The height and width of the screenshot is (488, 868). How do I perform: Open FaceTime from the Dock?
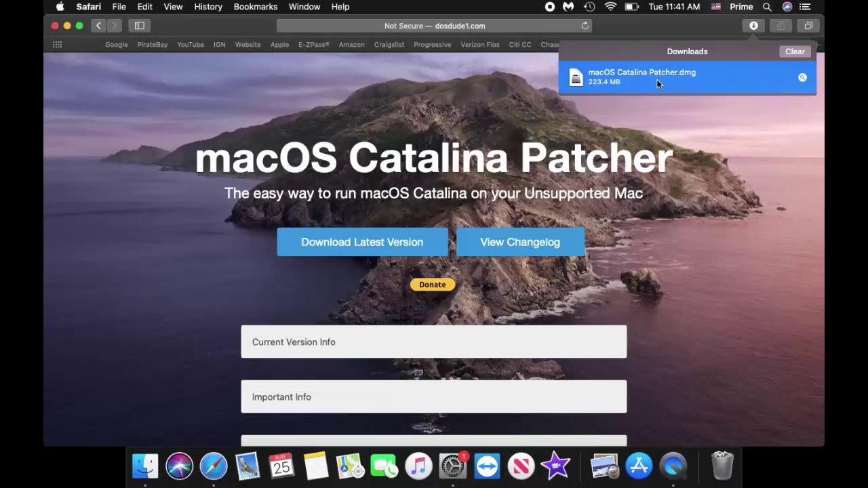point(384,466)
